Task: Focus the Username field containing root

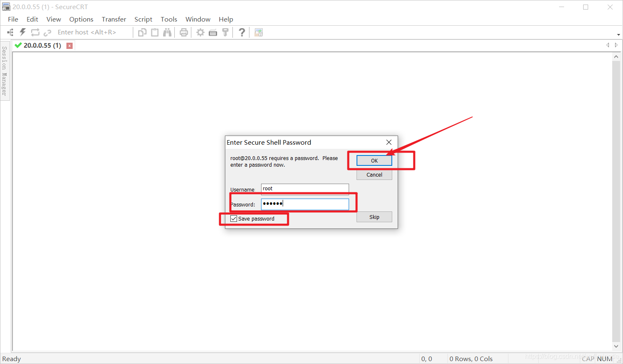Action: (x=305, y=189)
